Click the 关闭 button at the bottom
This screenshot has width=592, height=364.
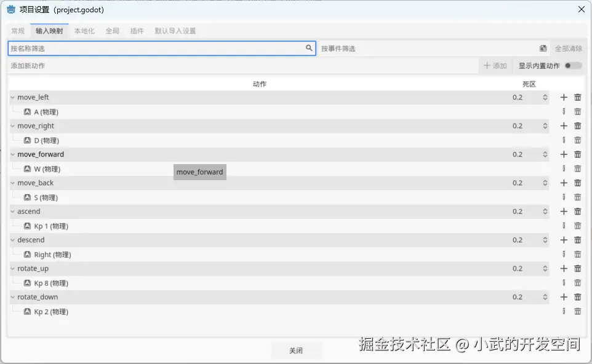[297, 350]
